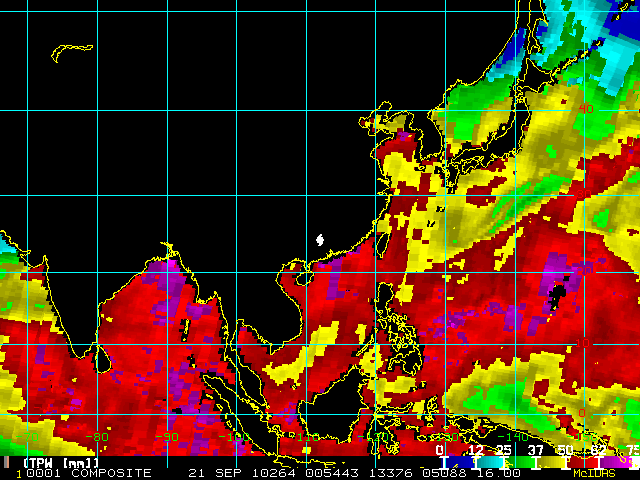Viewport: 640px width, 480px height.
Task: Click the "TPW [mm]" product label
Action: (60, 463)
